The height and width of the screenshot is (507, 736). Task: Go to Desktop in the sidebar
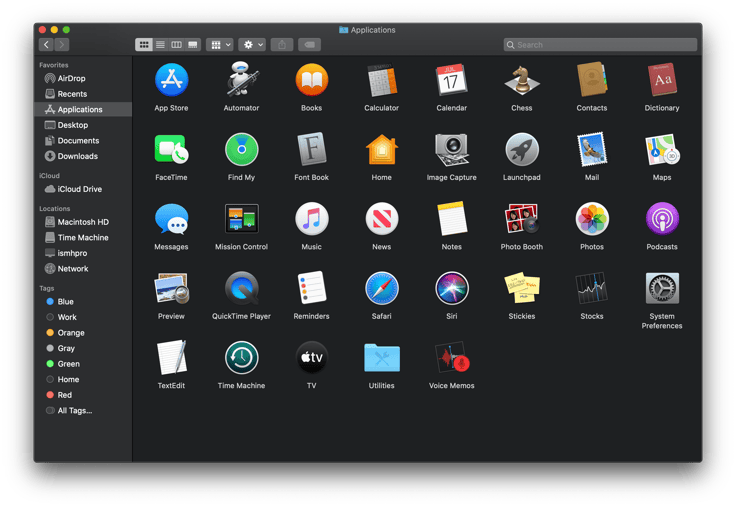(83, 125)
